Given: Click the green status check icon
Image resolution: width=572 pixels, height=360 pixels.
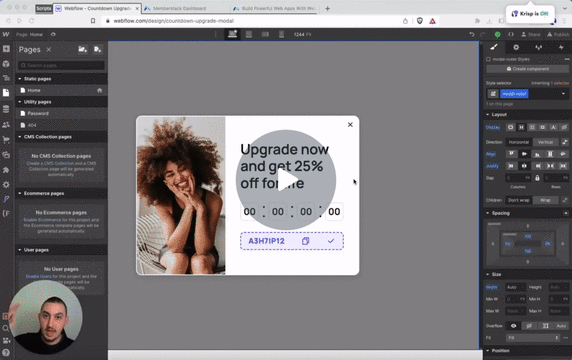Looking at the screenshot, I should coord(498,35).
